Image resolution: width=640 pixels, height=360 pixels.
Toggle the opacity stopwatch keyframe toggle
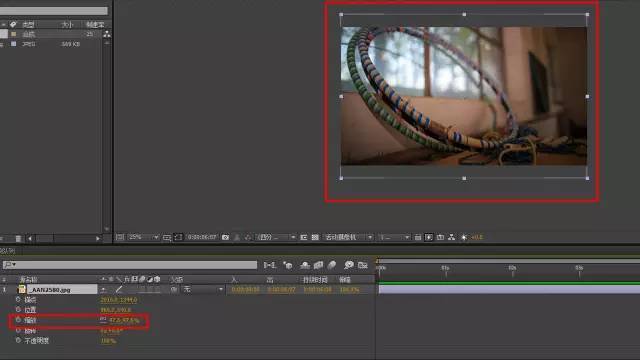[x=18, y=340]
